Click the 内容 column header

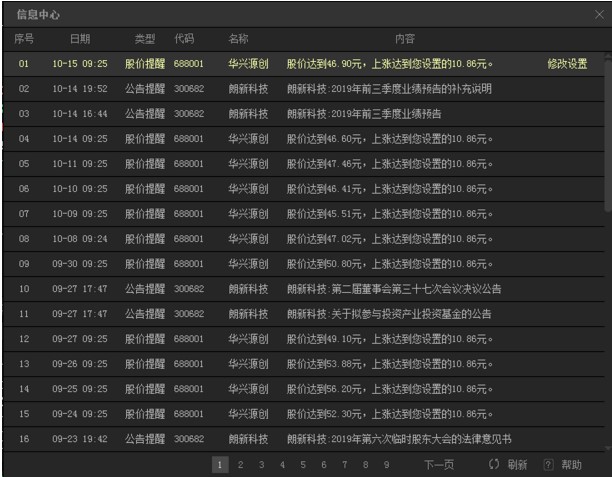coord(405,39)
